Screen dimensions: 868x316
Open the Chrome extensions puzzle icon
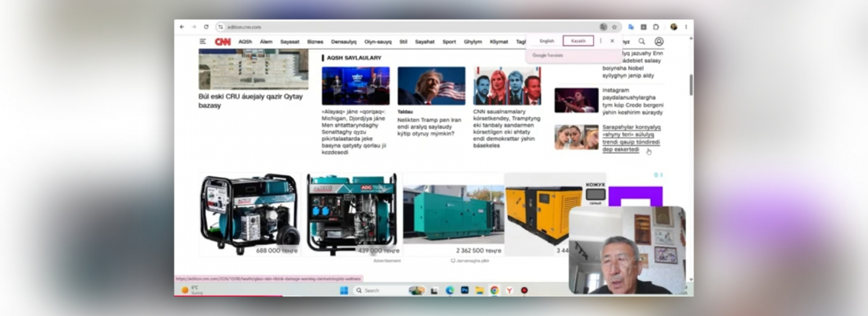click(656, 27)
